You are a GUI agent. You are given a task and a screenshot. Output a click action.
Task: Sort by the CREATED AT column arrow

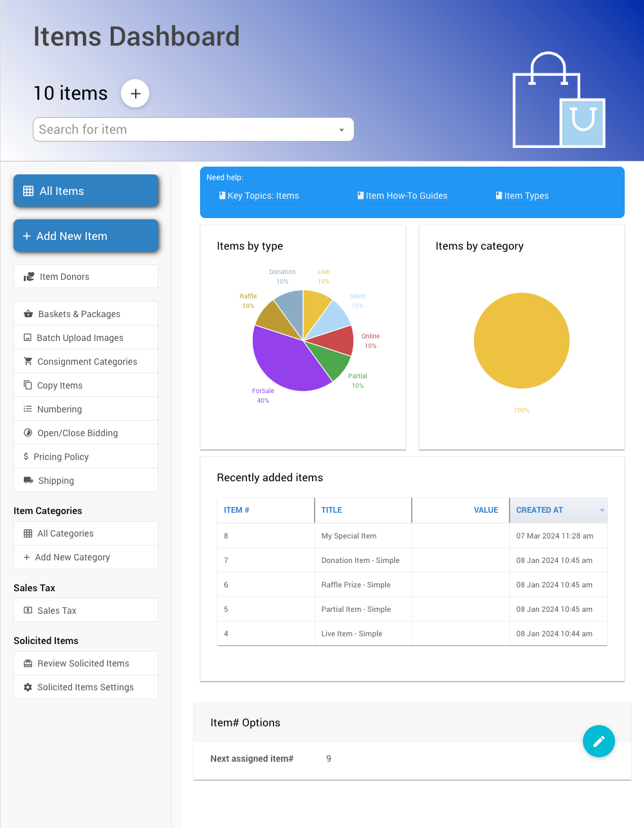click(602, 510)
